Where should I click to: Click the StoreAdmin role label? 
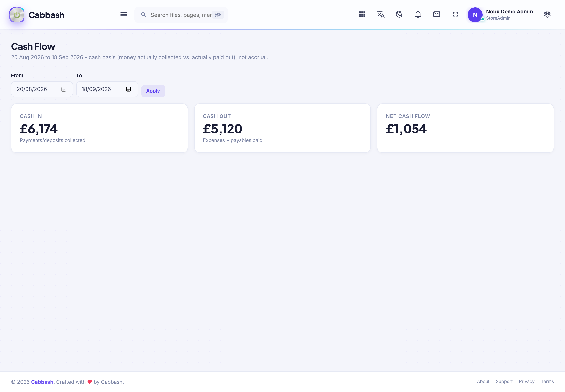pos(498,18)
